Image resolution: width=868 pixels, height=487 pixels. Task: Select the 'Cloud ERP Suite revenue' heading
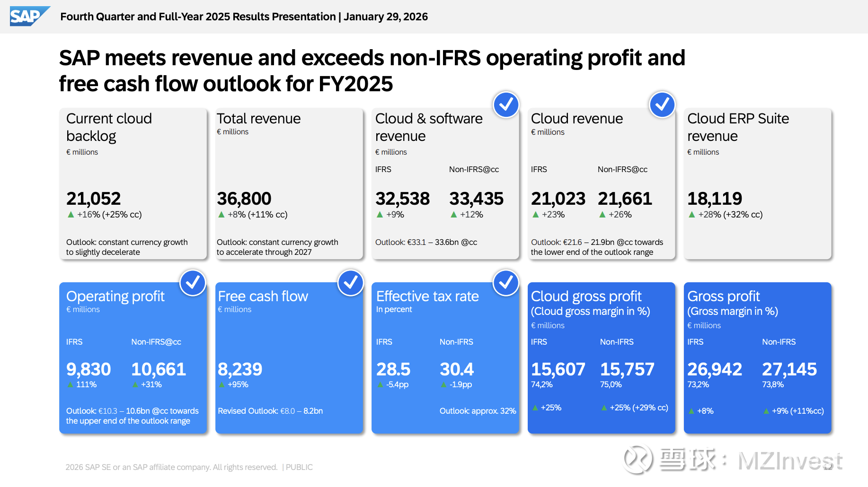click(738, 127)
